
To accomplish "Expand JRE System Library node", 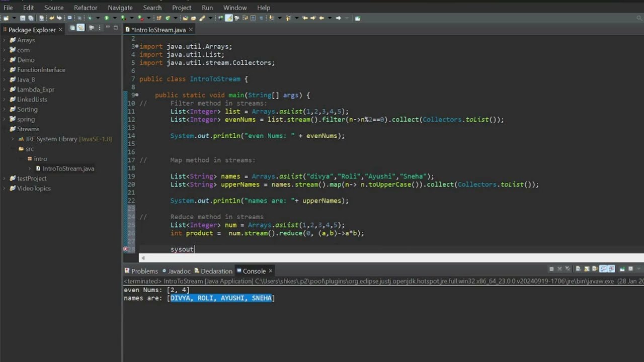I will (x=13, y=139).
